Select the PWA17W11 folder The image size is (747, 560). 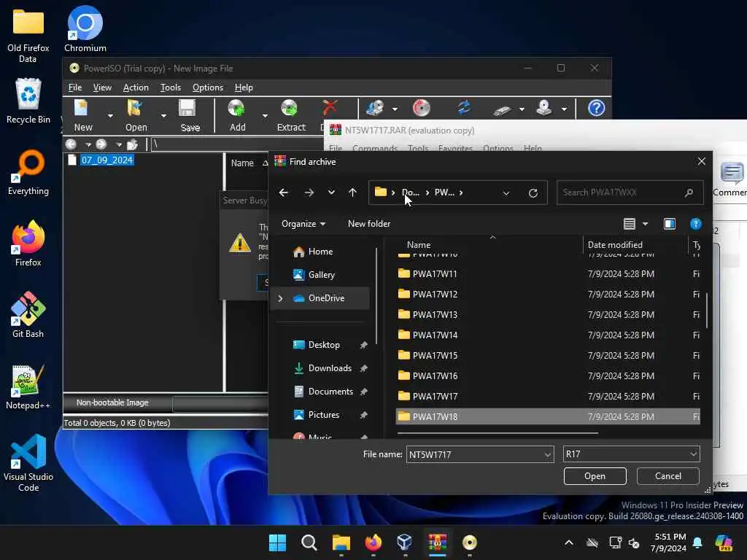(548, 274)
